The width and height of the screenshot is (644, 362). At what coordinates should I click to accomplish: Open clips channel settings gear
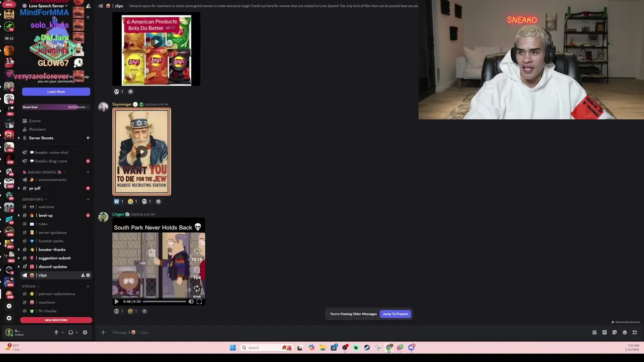88,275
